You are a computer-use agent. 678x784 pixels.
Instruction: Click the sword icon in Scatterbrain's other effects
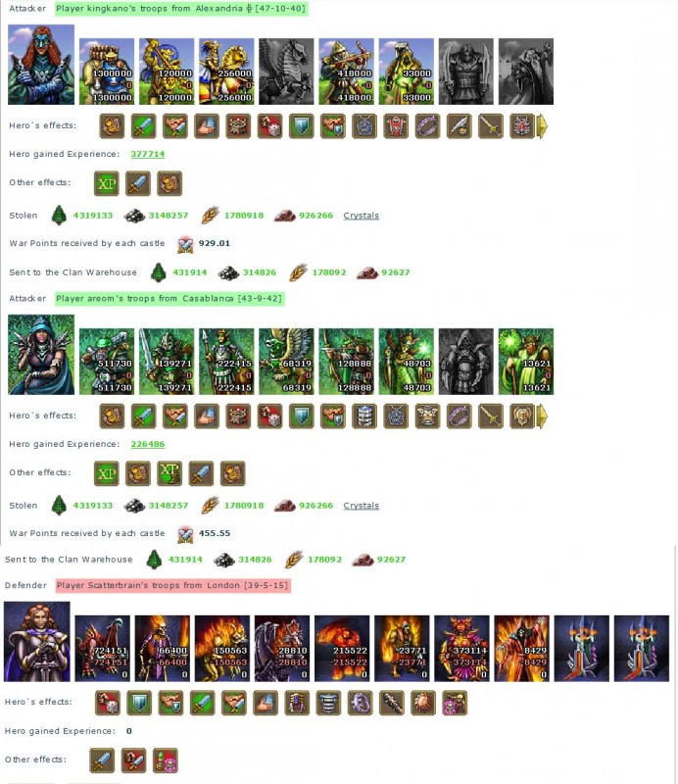click(102, 760)
